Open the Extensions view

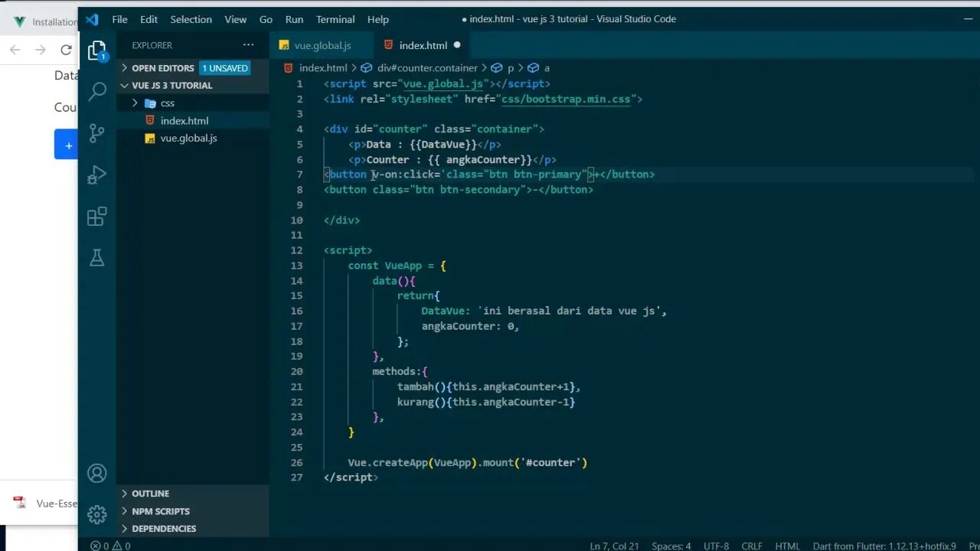pos(97,217)
